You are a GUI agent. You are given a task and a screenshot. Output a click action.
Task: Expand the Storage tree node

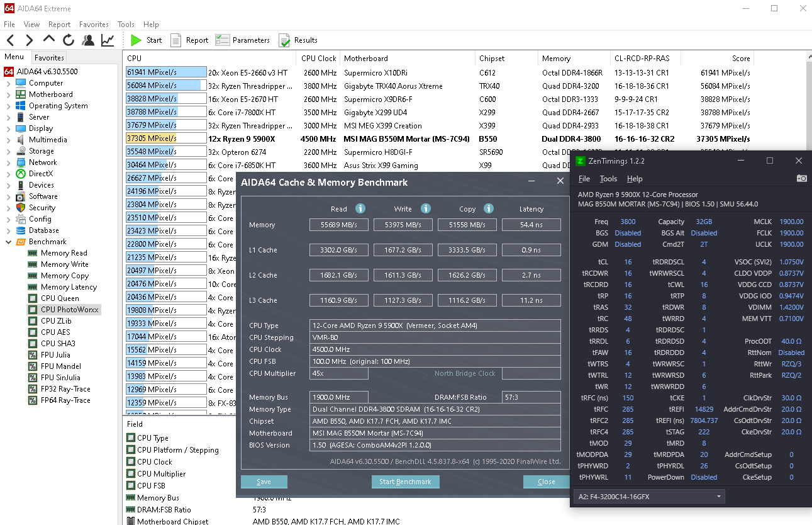click(9, 151)
